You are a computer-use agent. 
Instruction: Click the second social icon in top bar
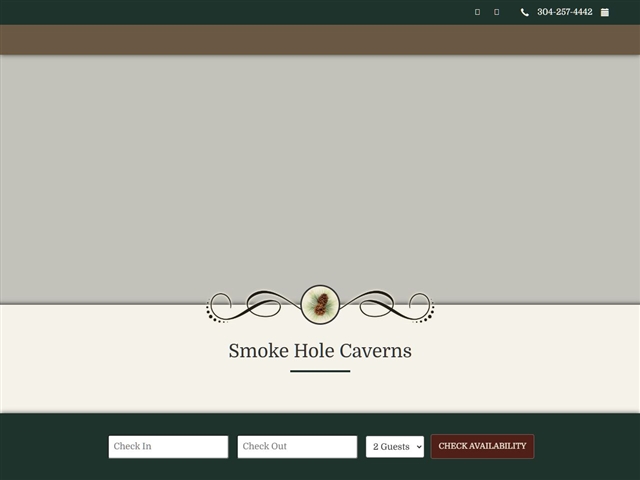click(x=496, y=12)
